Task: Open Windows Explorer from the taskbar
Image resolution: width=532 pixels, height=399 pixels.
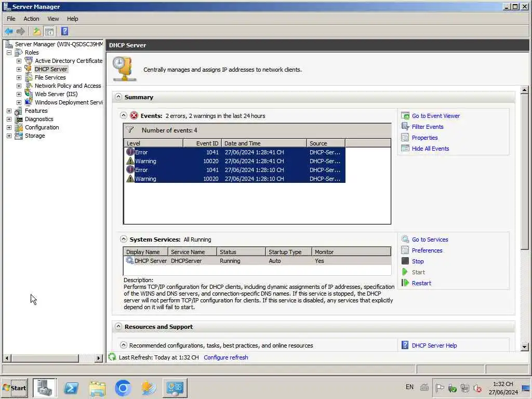Action: click(97, 388)
